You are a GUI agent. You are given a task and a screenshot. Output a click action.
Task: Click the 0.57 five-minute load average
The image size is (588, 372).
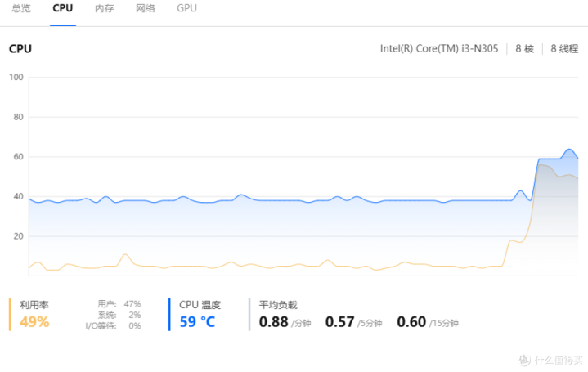(340, 321)
